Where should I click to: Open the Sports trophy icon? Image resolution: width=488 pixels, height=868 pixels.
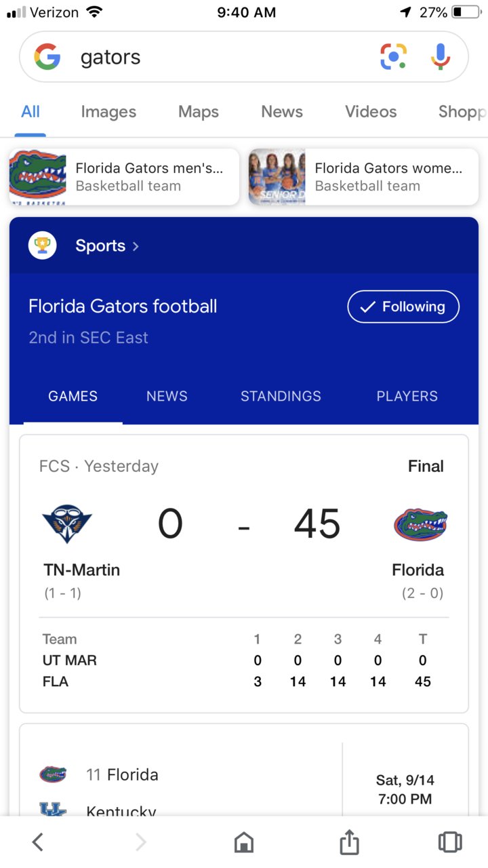coord(42,245)
